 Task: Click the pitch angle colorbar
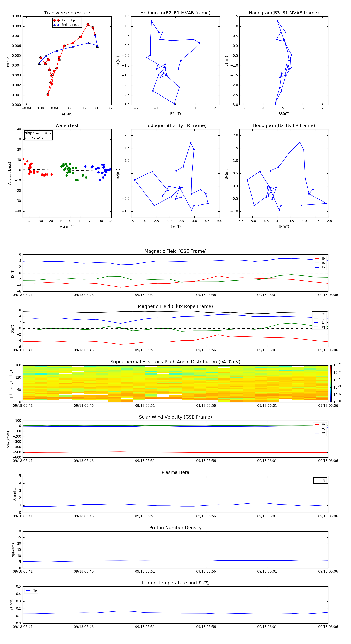(x=331, y=383)
